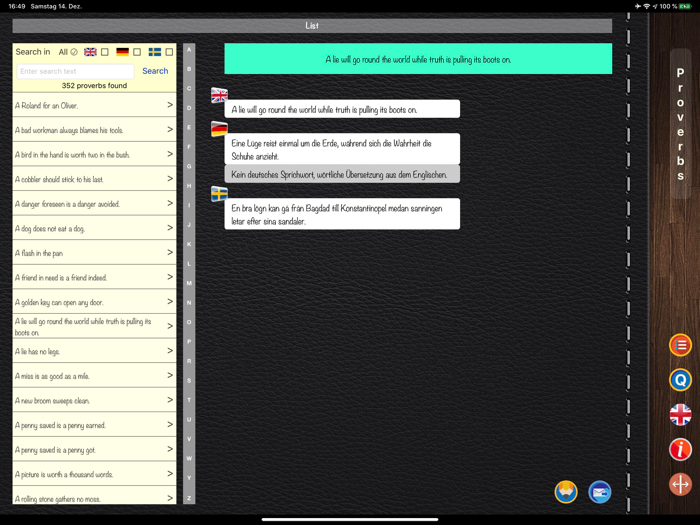
Task: Open 'A golden key can open any door' arrow
Action: (170, 301)
